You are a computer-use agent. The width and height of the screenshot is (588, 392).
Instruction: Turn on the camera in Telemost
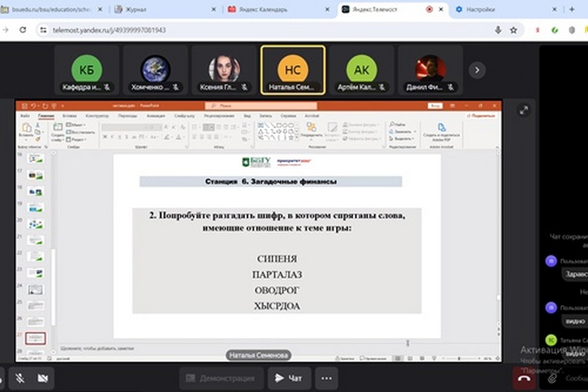coord(43,379)
